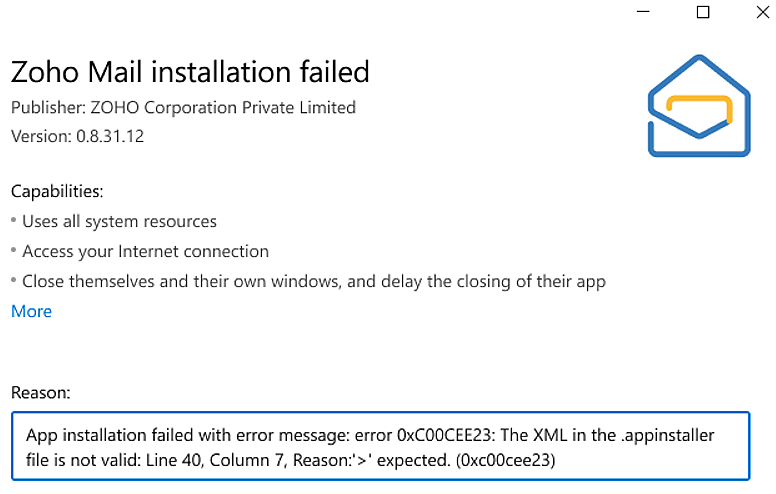This screenshot has width=776, height=494.
Task: Click the "Zoho Mail installation failed" heading
Action: point(190,72)
